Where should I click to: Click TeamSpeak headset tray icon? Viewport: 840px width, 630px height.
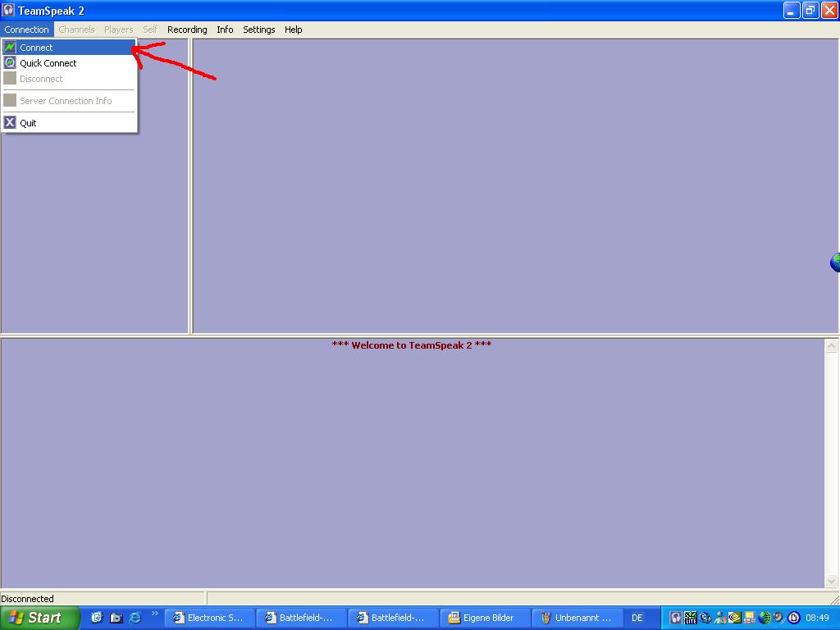[x=676, y=618]
